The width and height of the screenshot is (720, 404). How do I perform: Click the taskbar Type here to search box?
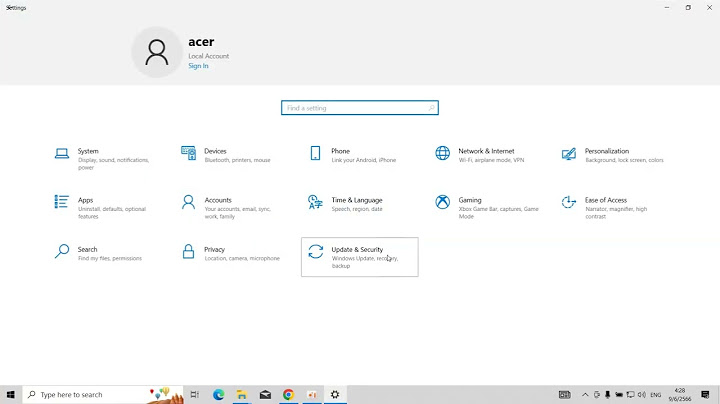pos(103,394)
